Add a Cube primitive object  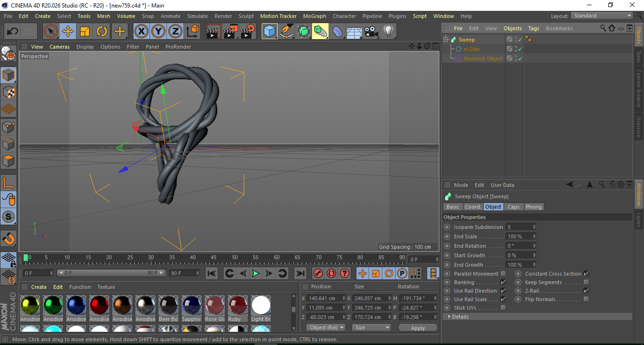click(270, 32)
